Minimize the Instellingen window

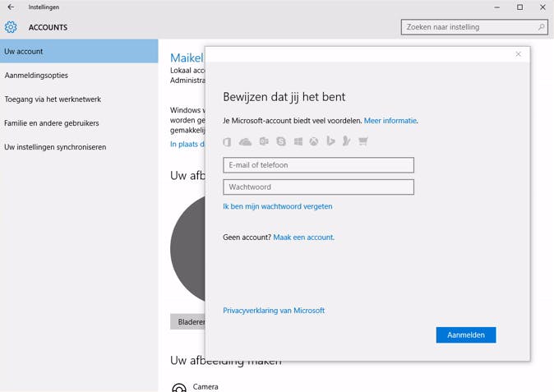tap(496, 7)
